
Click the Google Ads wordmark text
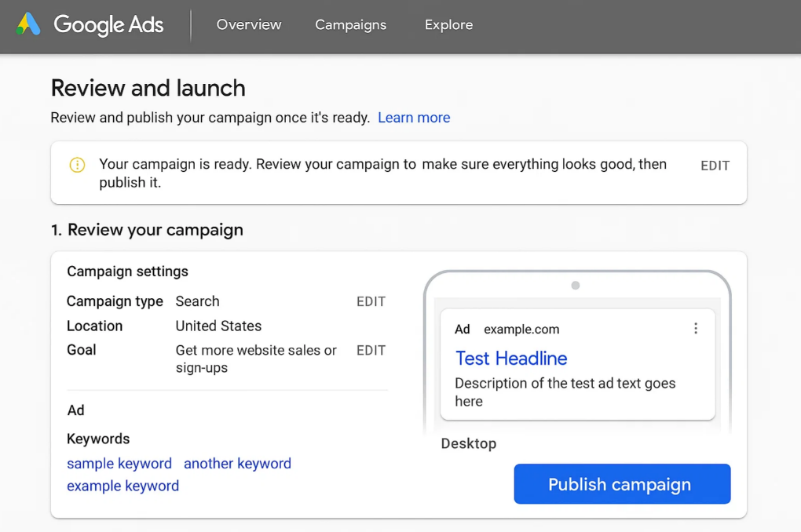point(108,24)
